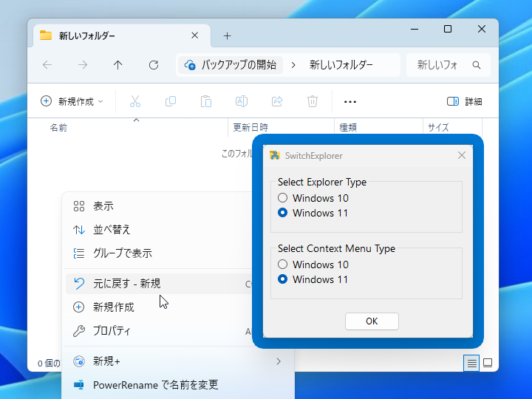Go up one folder level
The height and width of the screenshot is (399, 532).
(x=117, y=65)
